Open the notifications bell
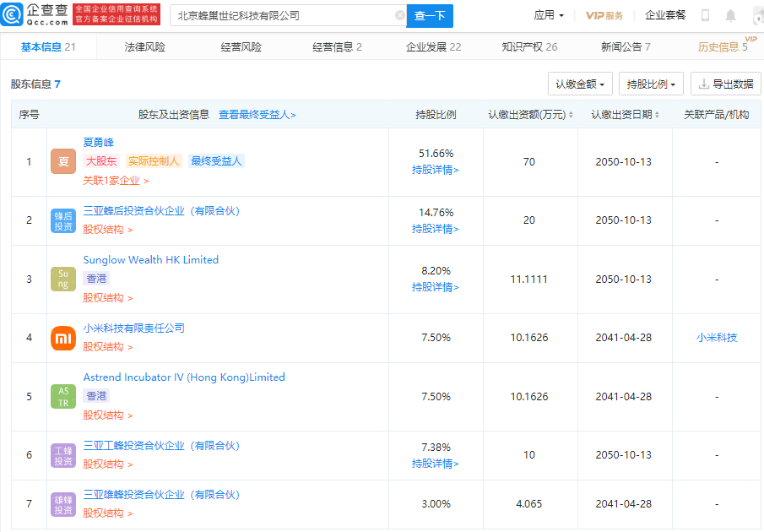The width and height of the screenshot is (764, 532). coord(730,15)
